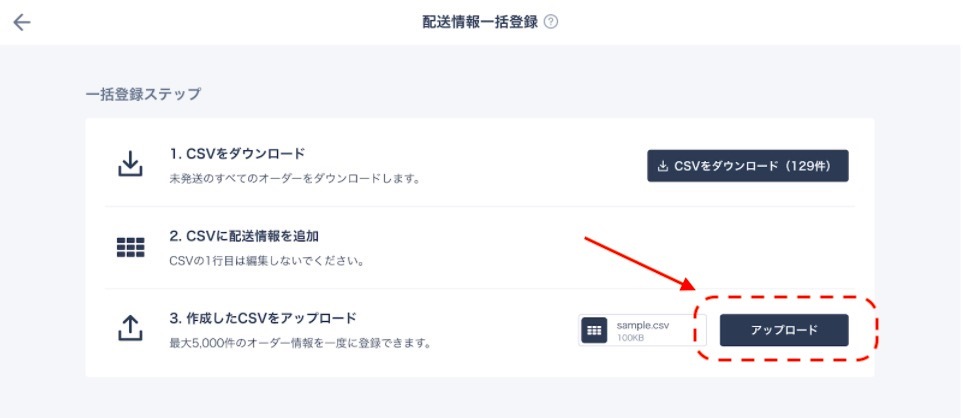Click the アップロード button
The width and height of the screenshot is (963, 418).
click(784, 330)
